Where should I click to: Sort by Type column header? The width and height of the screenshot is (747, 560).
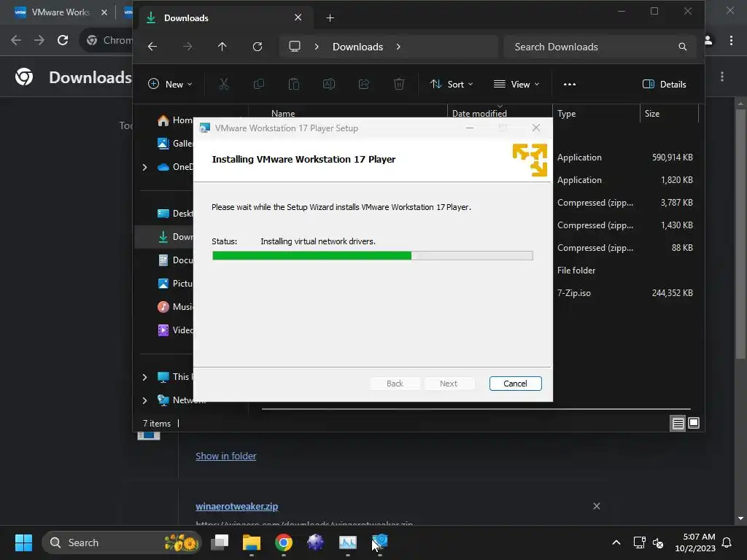[566, 113]
